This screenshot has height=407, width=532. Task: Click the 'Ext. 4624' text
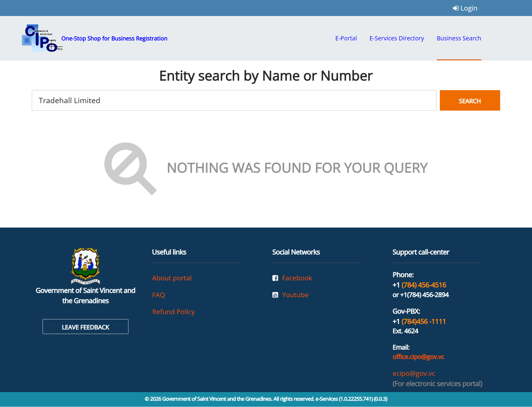click(x=406, y=331)
